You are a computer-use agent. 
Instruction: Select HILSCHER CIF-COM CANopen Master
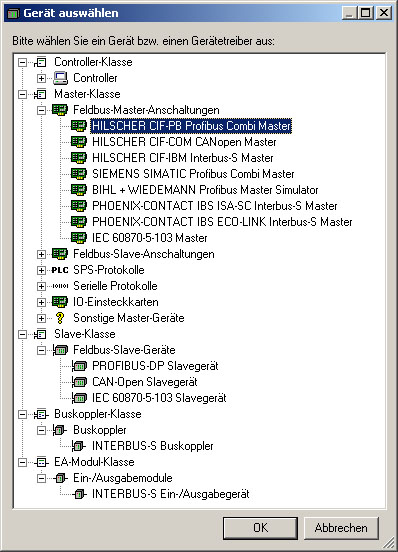pyautogui.click(x=184, y=142)
